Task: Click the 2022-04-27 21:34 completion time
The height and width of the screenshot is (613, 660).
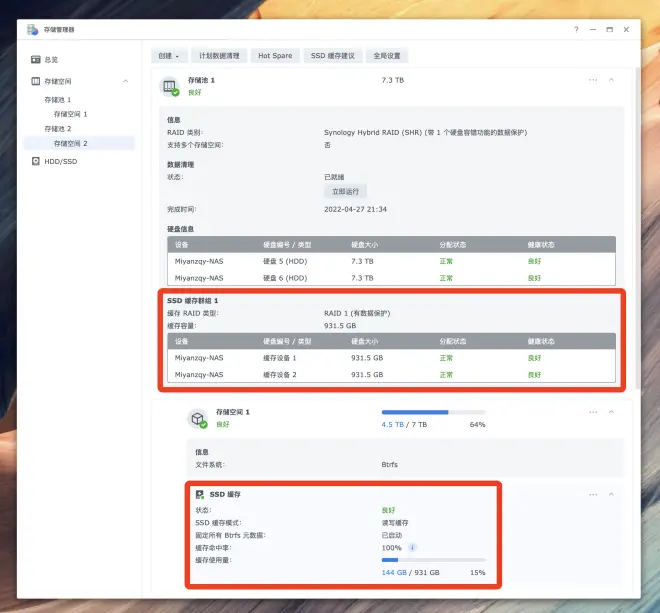Action: 355,209
